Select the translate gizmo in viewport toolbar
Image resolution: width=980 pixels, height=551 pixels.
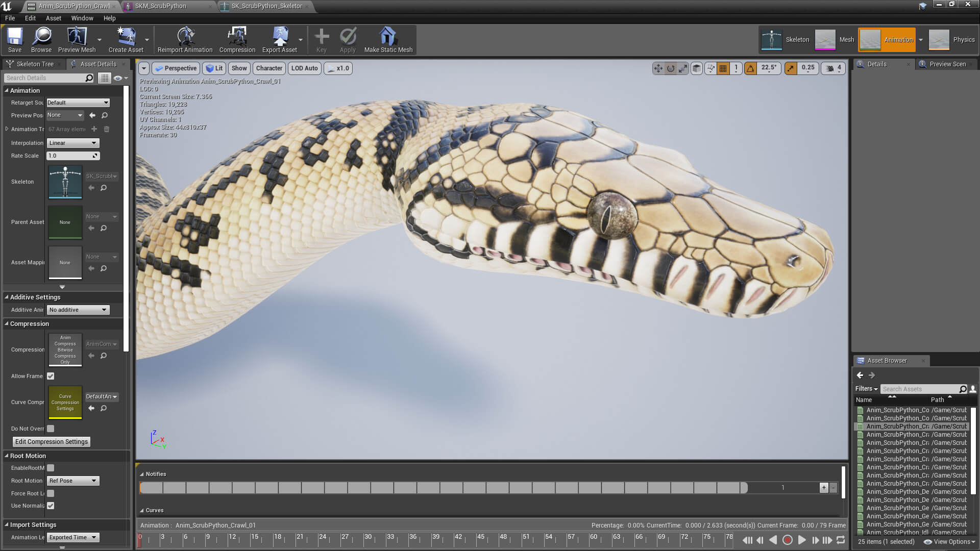point(658,68)
